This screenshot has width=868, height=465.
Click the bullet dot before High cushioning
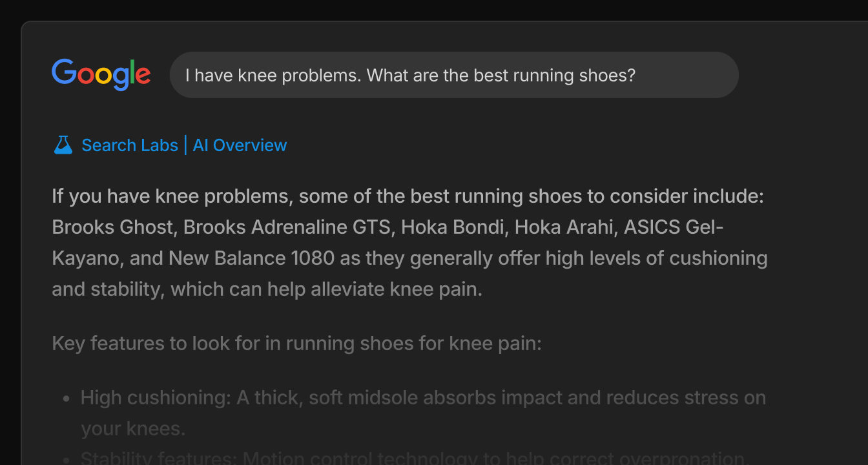click(x=66, y=398)
